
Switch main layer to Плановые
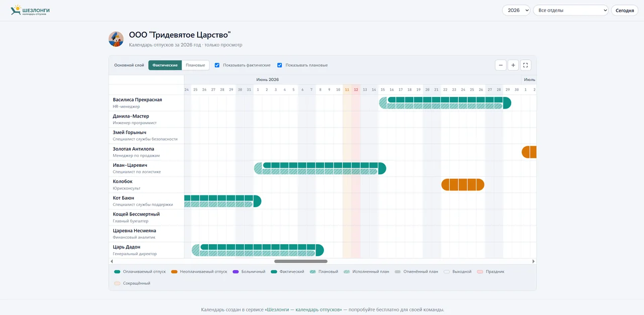[195, 65]
